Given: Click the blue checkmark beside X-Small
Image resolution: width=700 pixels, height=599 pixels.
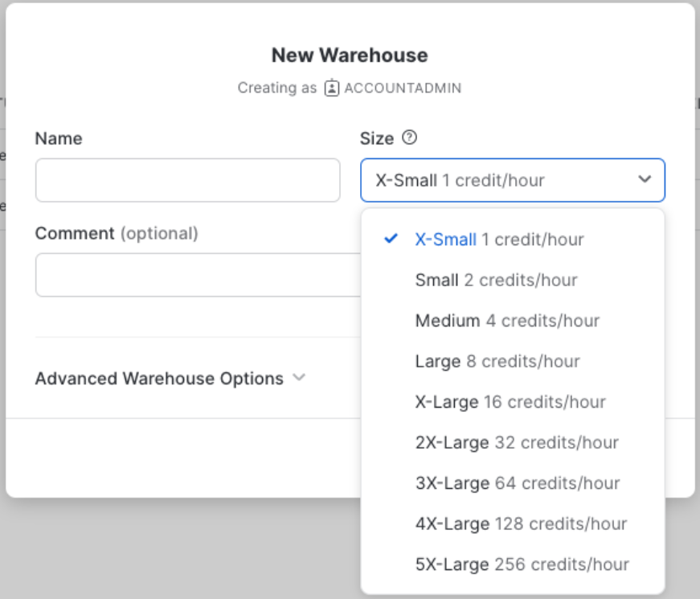Looking at the screenshot, I should 391,239.
